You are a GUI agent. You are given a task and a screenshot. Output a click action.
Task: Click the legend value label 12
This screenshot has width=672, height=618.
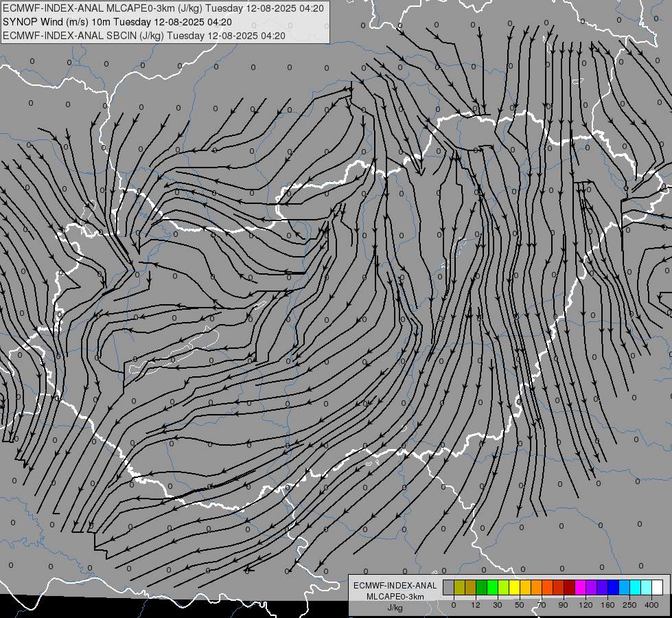(476, 605)
